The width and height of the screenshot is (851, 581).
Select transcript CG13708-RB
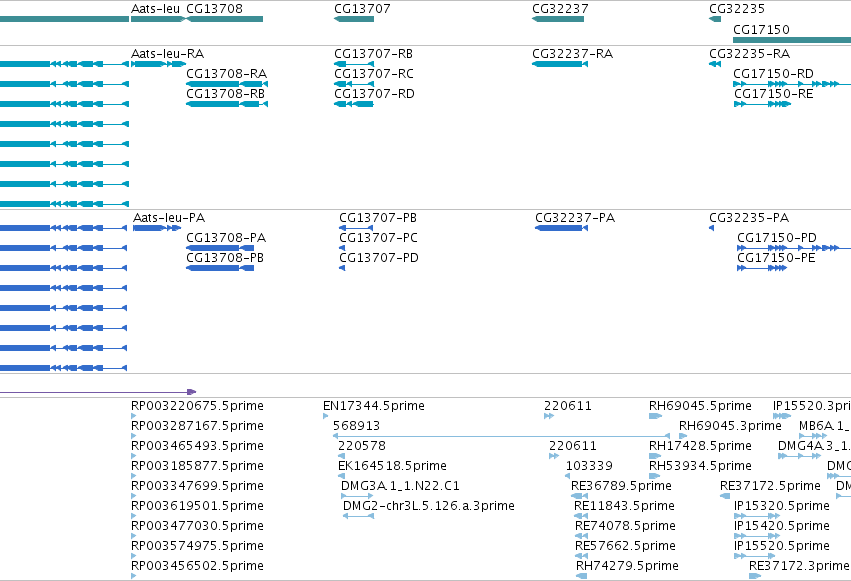point(225,94)
